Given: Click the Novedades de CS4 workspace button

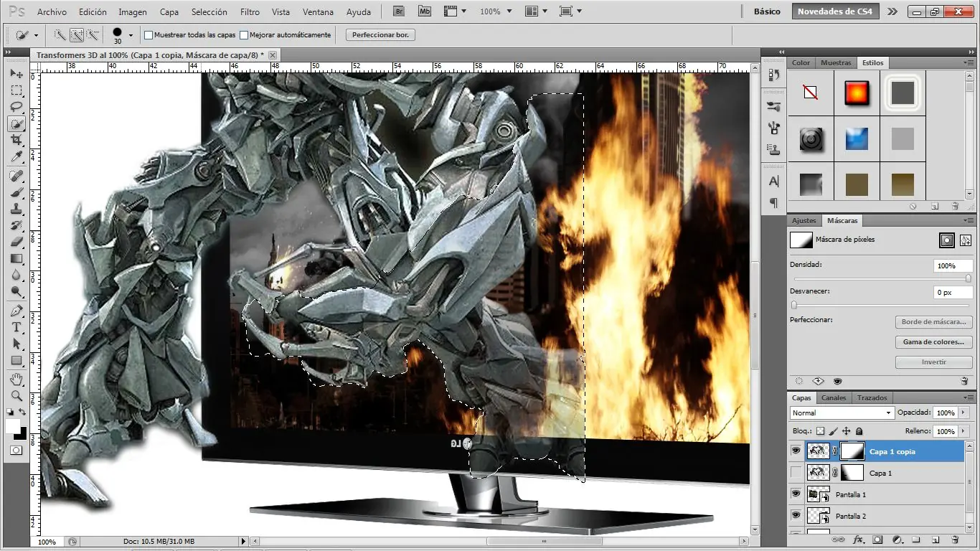Looking at the screenshot, I should pos(835,11).
